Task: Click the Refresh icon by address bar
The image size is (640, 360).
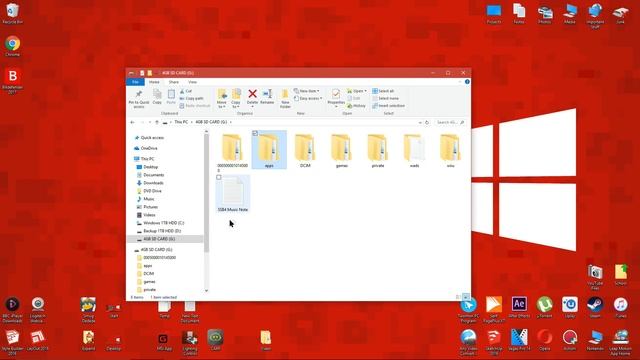Action: click(x=427, y=122)
